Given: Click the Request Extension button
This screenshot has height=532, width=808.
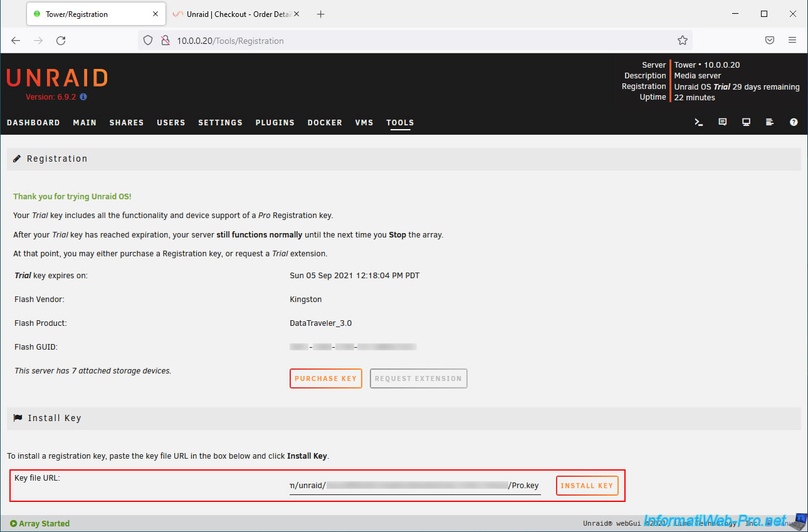Looking at the screenshot, I should coord(418,378).
